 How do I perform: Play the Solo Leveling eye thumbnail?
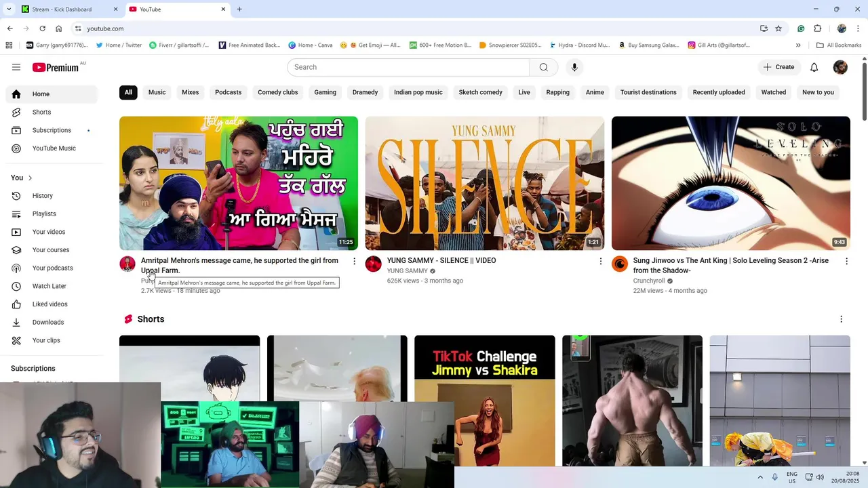click(731, 183)
